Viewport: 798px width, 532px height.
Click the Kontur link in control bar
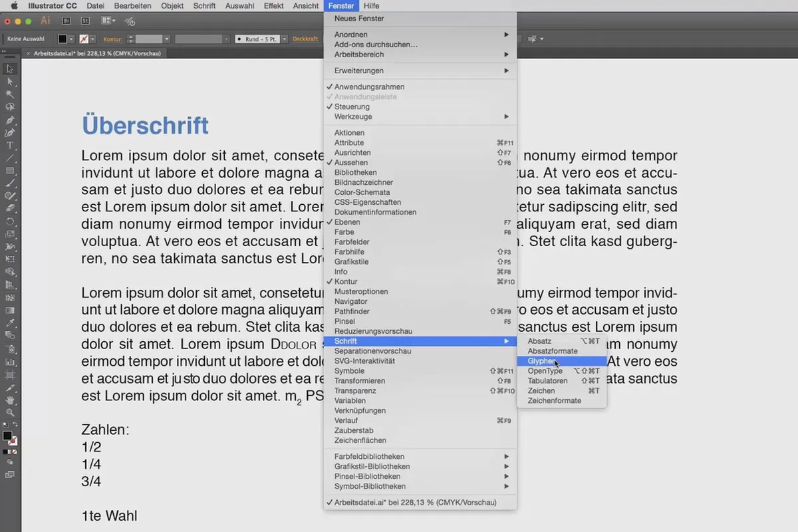coord(112,39)
